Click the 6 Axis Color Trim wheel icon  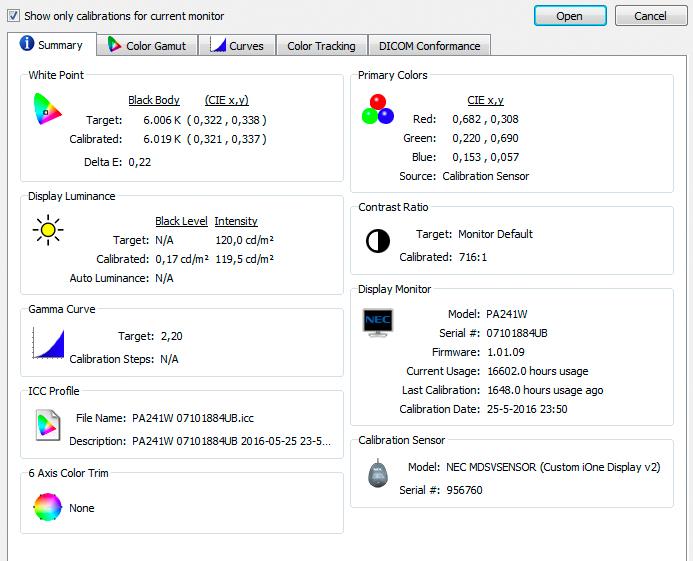(x=48, y=507)
